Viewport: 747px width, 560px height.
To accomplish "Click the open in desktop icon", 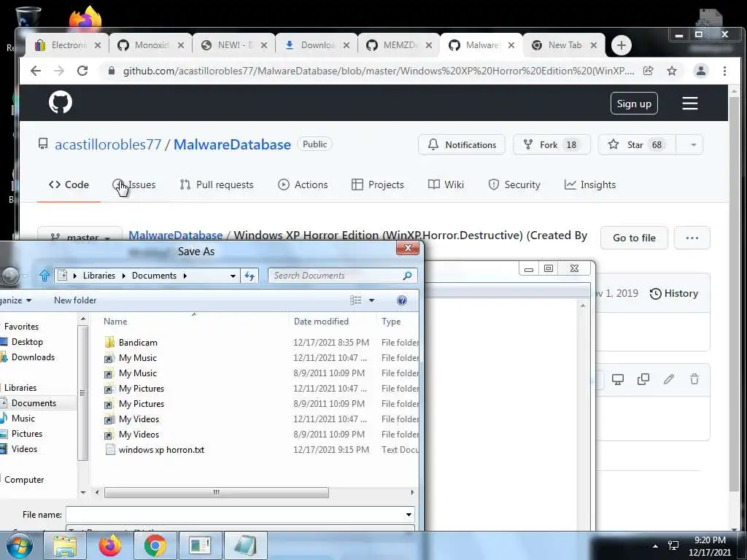I will [618, 379].
